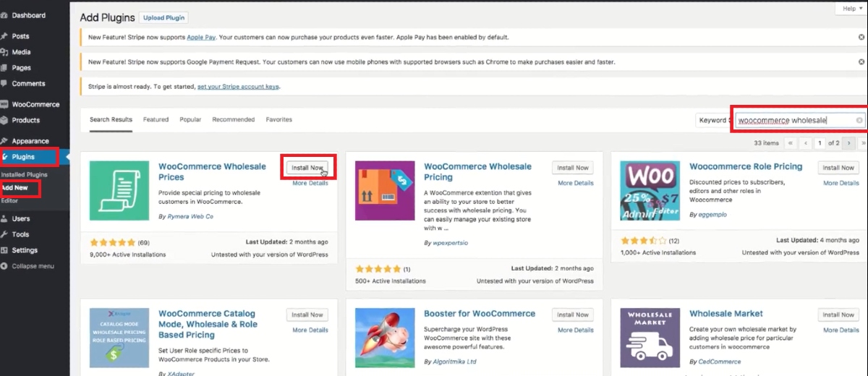Viewport: 868px width, 376px height.
Task: Dismiss the Apple Pay notice
Action: click(x=861, y=37)
